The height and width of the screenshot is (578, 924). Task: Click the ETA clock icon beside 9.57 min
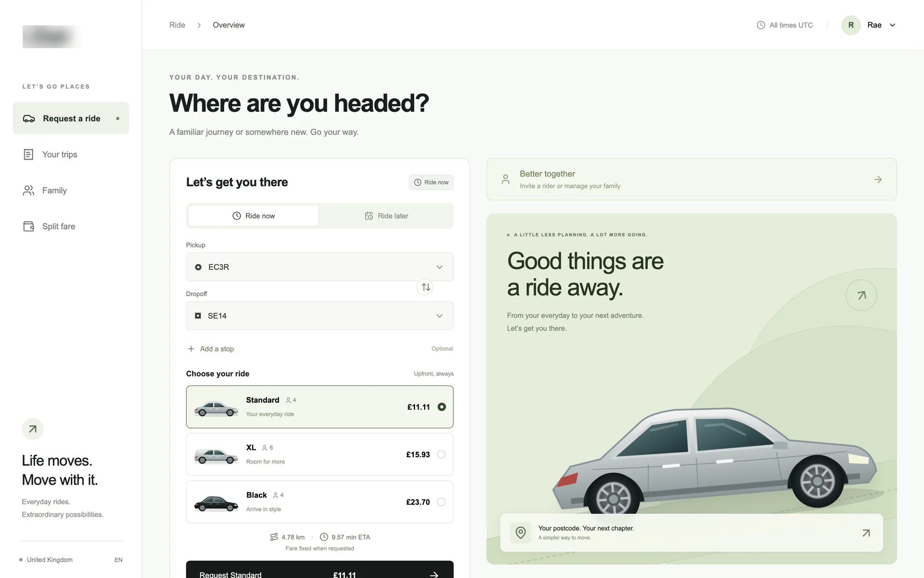click(x=324, y=537)
